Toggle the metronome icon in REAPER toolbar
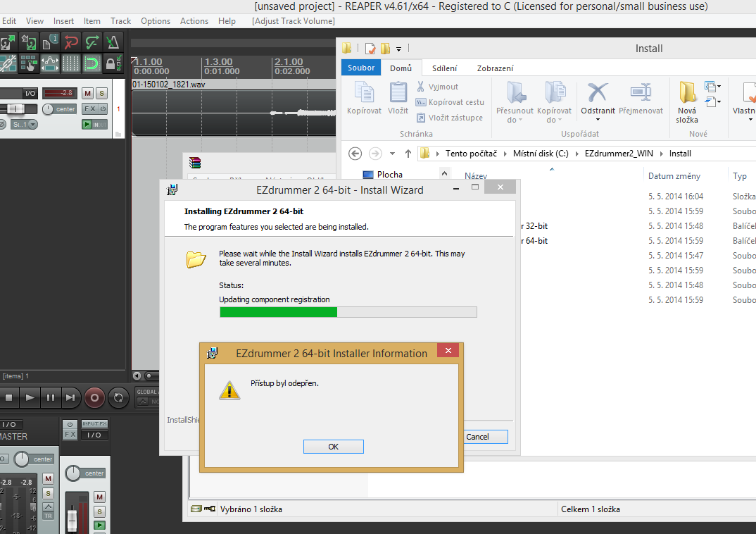This screenshot has width=756, height=534. pyautogui.click(x=113, y=42)
